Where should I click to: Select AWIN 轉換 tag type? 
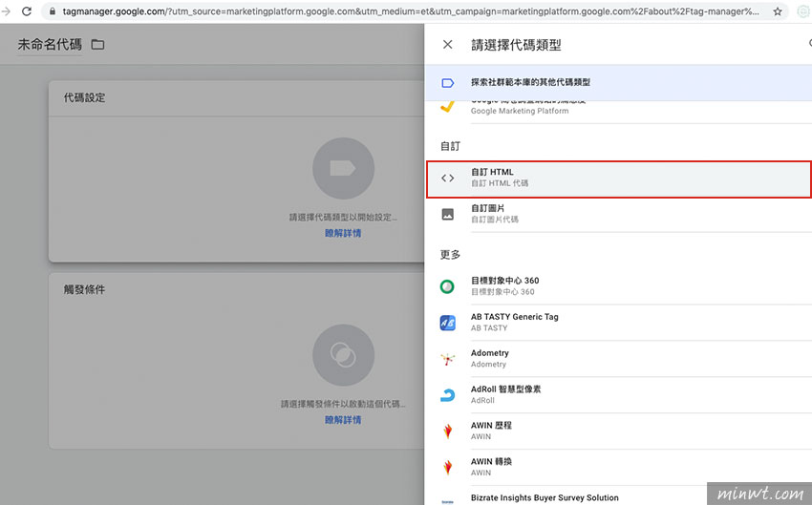[x=618, y=467]
